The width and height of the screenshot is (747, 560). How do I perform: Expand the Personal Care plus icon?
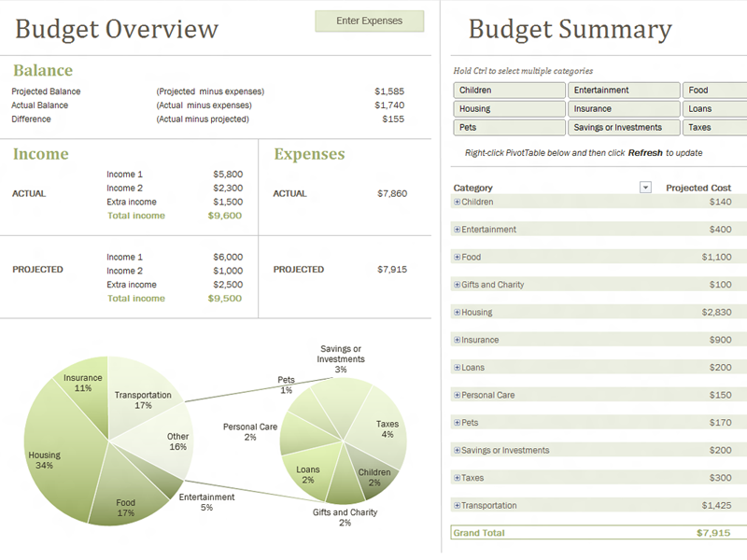tap(457, 395)
